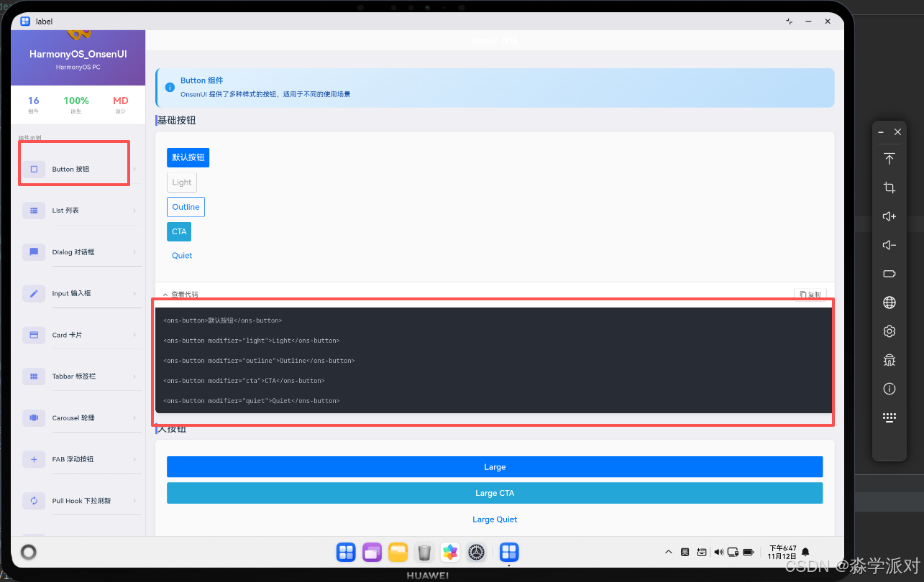Click chevron beside FAB 浮动按钮
This screenshot has width=924, height=582.
pyautogui.click(x=134, y=459)
